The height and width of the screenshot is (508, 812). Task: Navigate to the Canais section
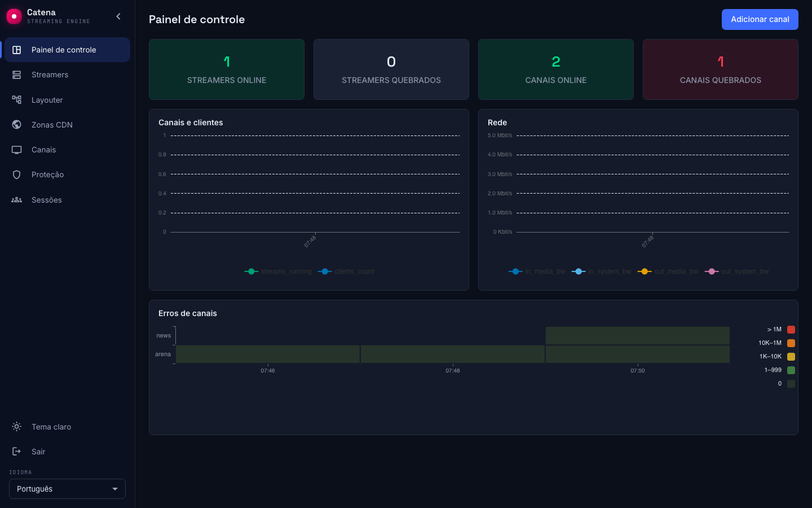click(67, 150)
